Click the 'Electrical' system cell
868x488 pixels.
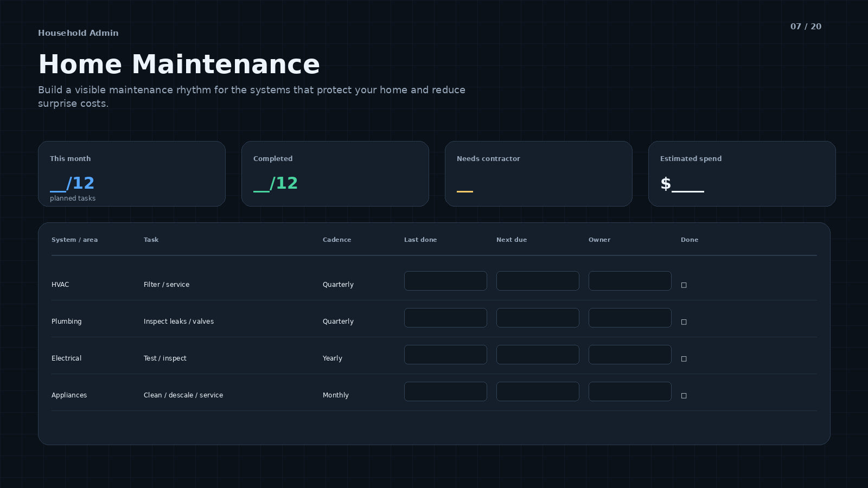click(66, 358)
